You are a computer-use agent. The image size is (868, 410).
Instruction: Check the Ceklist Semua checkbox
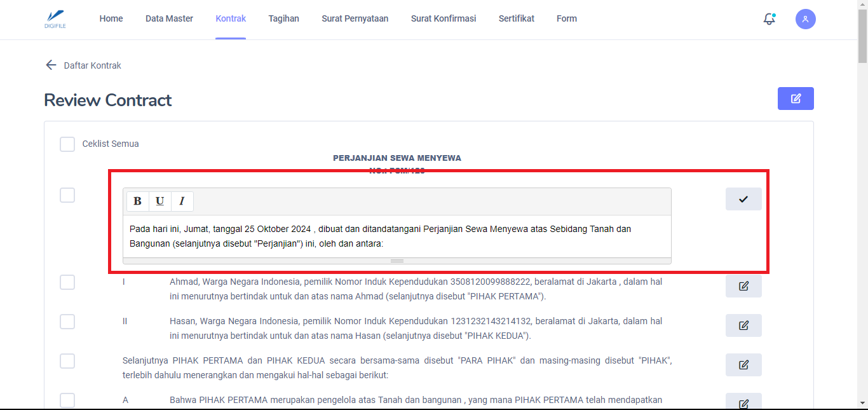pyautogui.click(x=67, y=144)
